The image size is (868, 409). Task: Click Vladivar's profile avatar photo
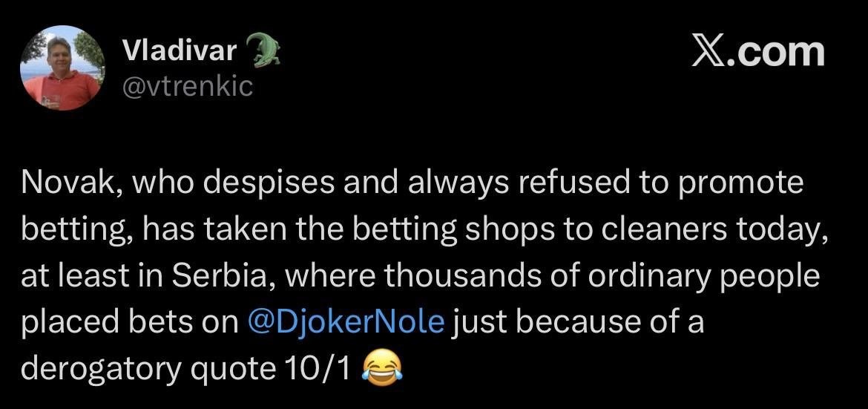point(60,68)
